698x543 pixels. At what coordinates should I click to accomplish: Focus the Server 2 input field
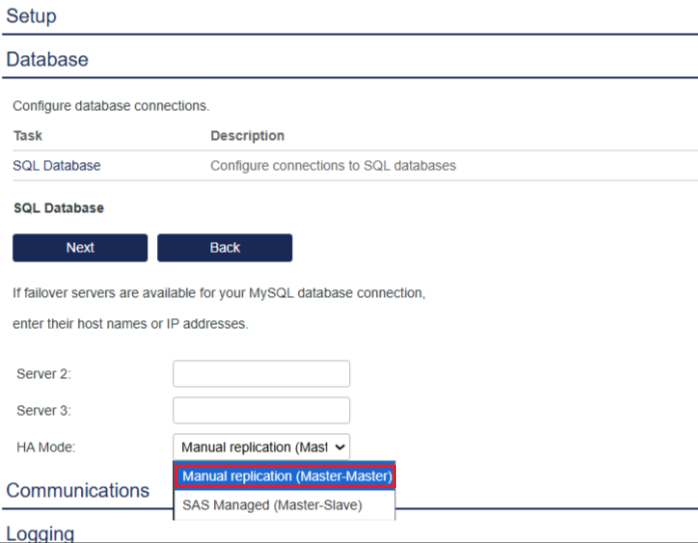[261, 374]
